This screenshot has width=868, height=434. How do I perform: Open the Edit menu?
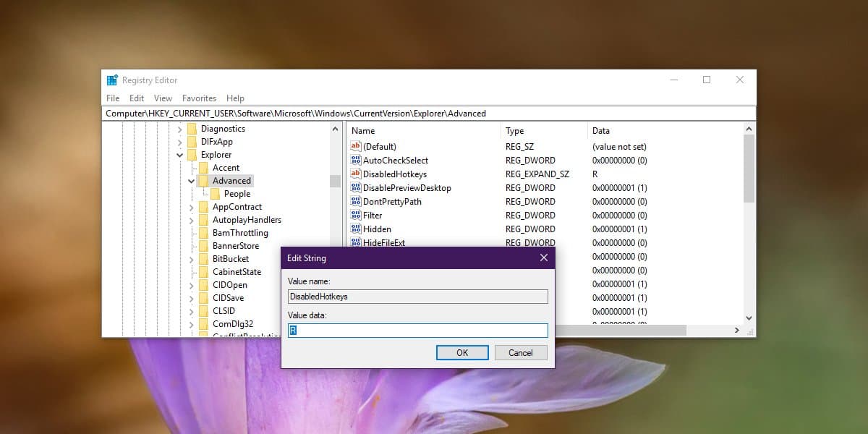137,98
